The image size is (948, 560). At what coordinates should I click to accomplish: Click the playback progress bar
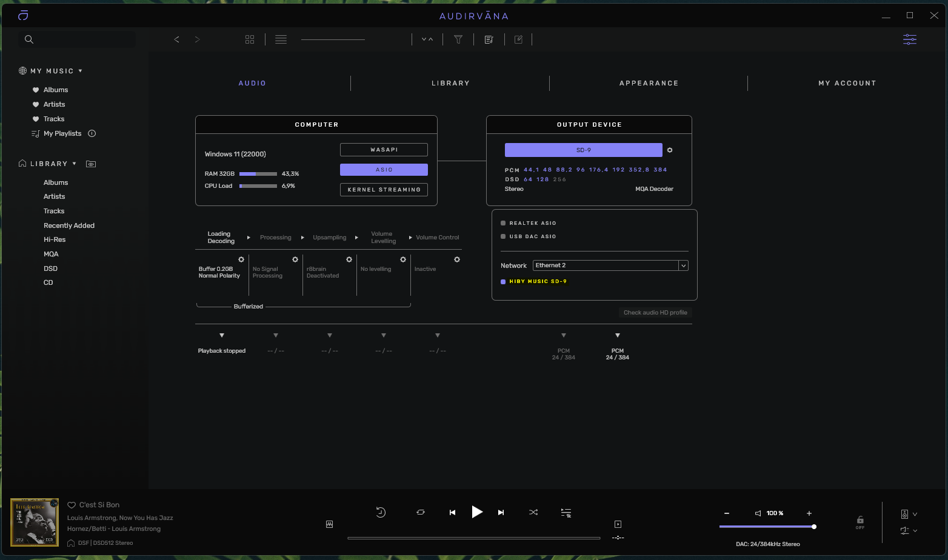(474, 538)
